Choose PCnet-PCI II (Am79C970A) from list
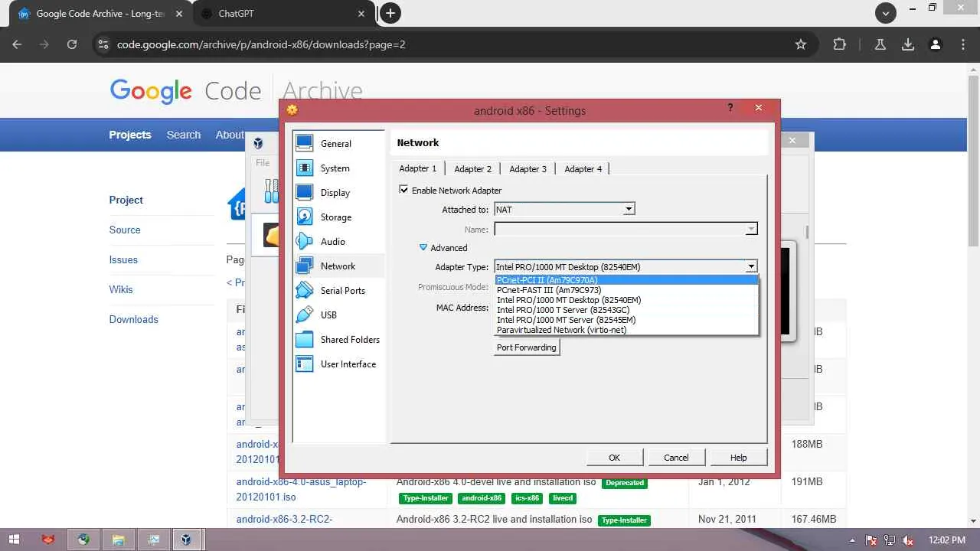This screenshot has height=551, width=980. pos(626,280)
